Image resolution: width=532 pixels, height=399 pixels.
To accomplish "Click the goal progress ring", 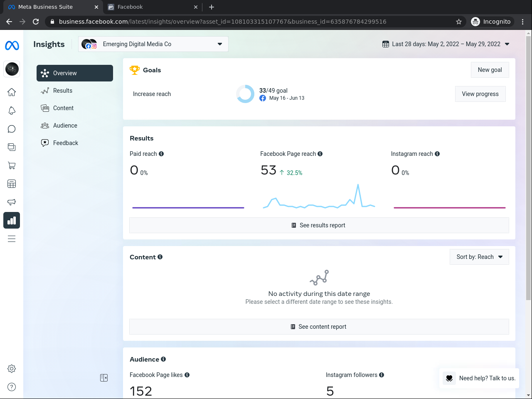I will click(245, 94).
